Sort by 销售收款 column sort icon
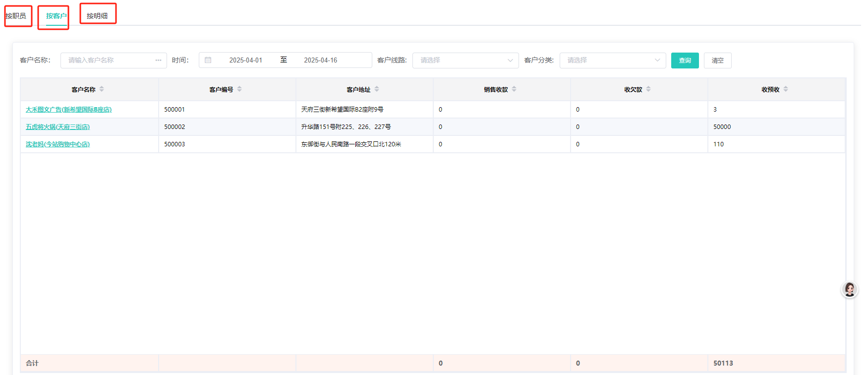The height and width of the screenshot is (375, 868). point(514,89)
